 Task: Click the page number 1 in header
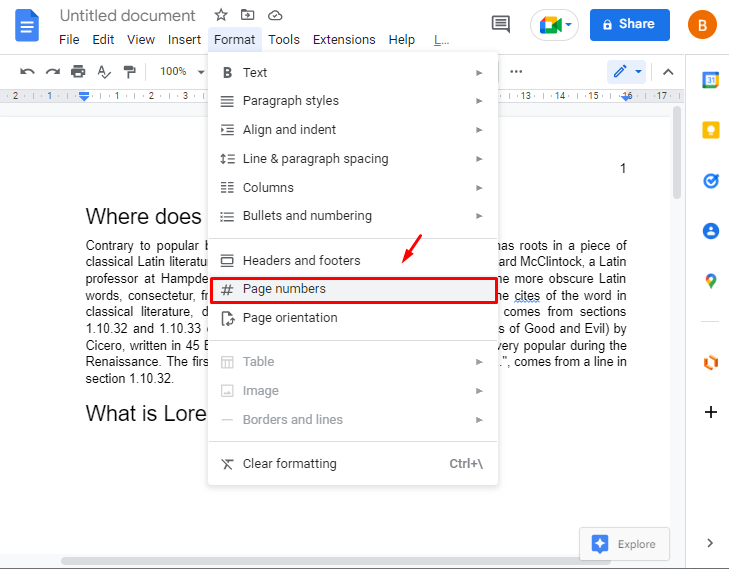pyautogui.click(x=623, y=168)
